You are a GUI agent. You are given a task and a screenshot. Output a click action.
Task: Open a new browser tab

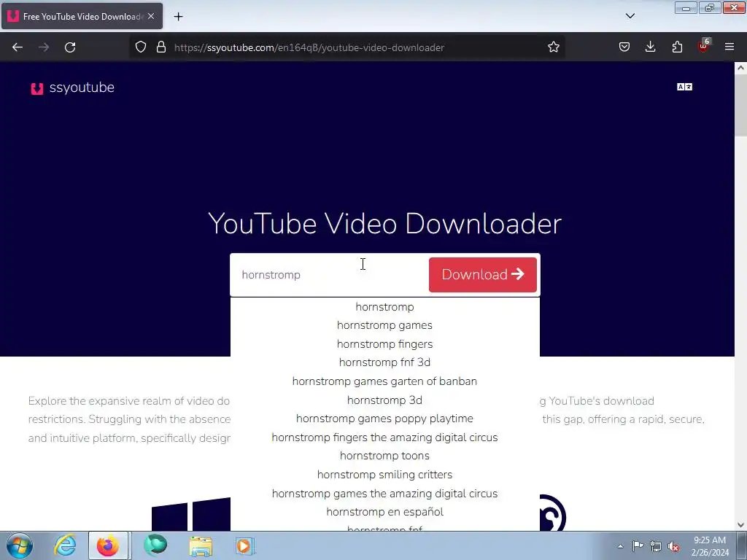click(x=178, y=17)
